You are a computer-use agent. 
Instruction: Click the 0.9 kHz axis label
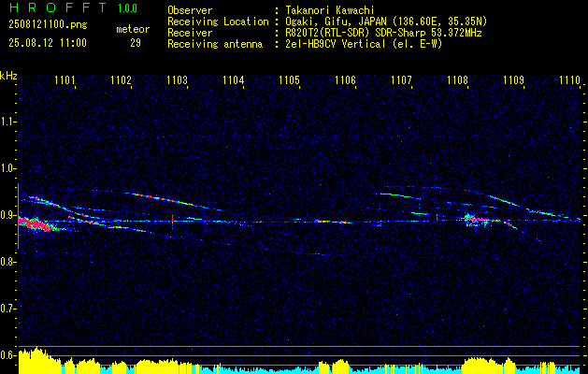[7, 215]
